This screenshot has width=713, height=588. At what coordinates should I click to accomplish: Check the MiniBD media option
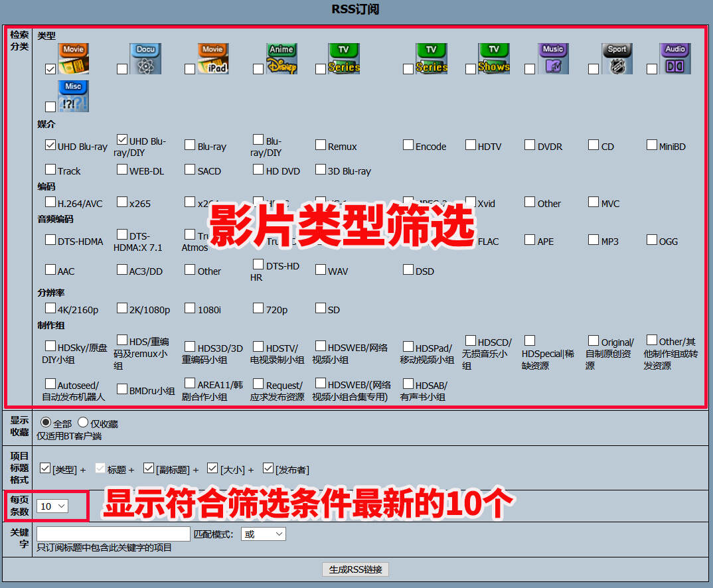coord(652,145)
